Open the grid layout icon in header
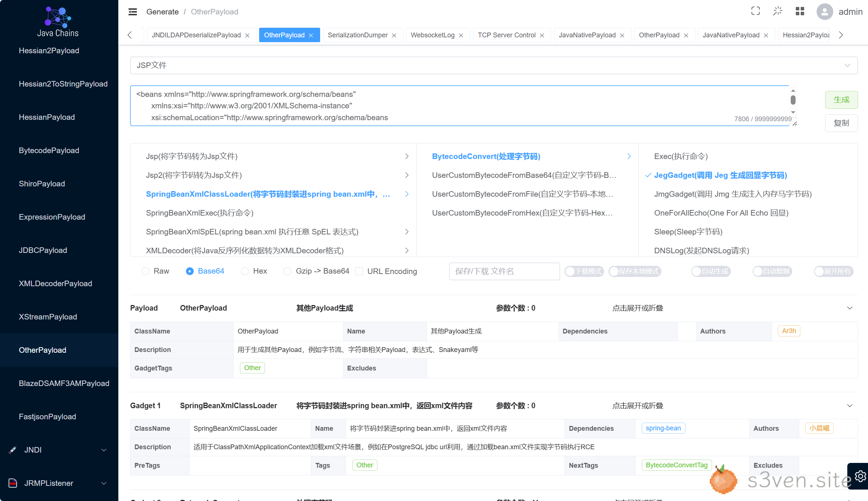The height and width of the screenshot is (501, 868). tap(800, 11)
